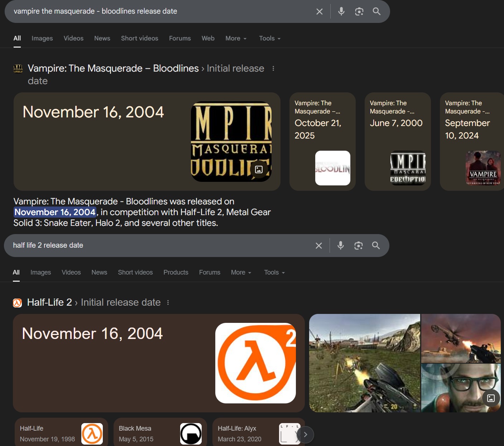The width and height of the screenshot is (504, 446).
Task: Open image search lens in half life 2 search bar
Action: click(359, 246)
